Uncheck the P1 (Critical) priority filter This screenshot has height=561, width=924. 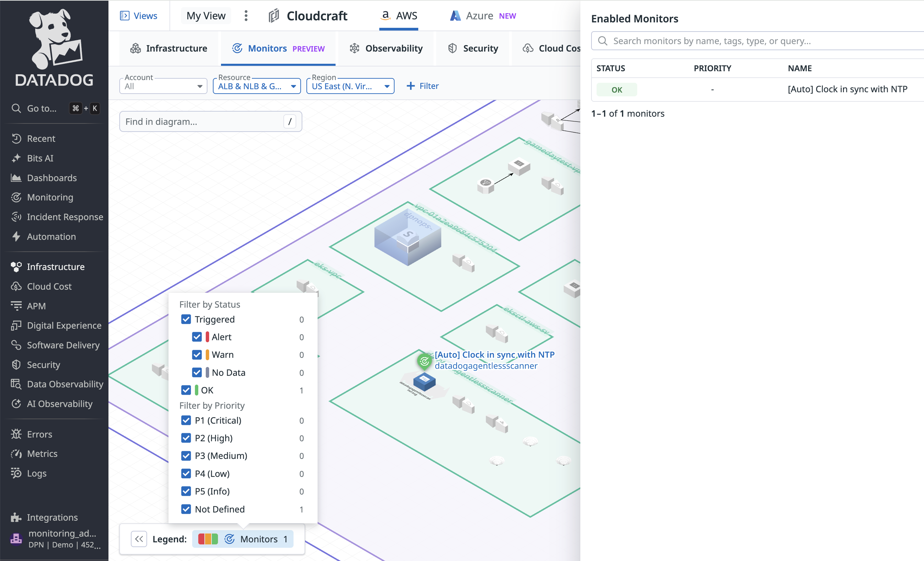click(x=186, y=420)
